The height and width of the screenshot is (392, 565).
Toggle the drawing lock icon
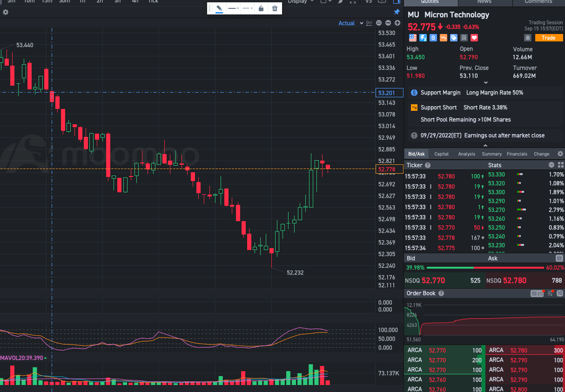click(x=261, y=8)
